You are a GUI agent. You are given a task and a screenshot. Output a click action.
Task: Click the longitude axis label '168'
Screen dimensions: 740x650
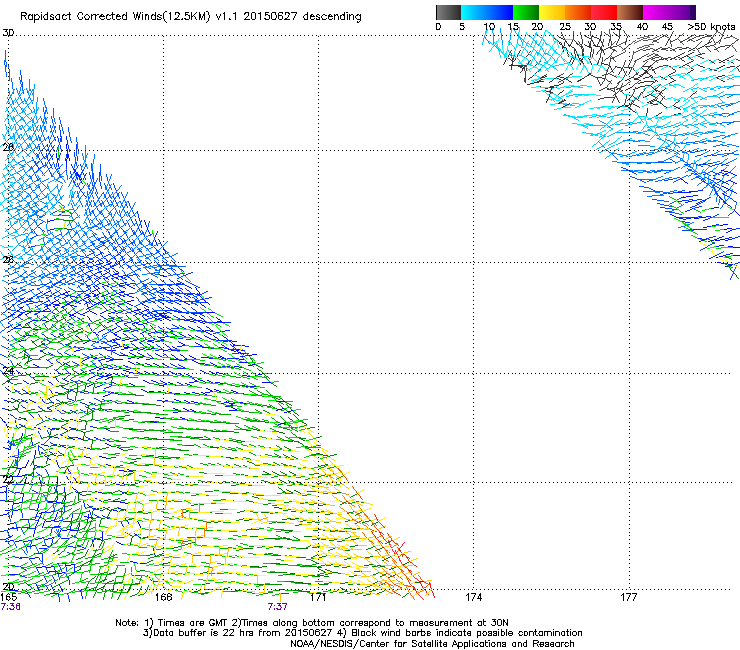click(x=164, y=597)
